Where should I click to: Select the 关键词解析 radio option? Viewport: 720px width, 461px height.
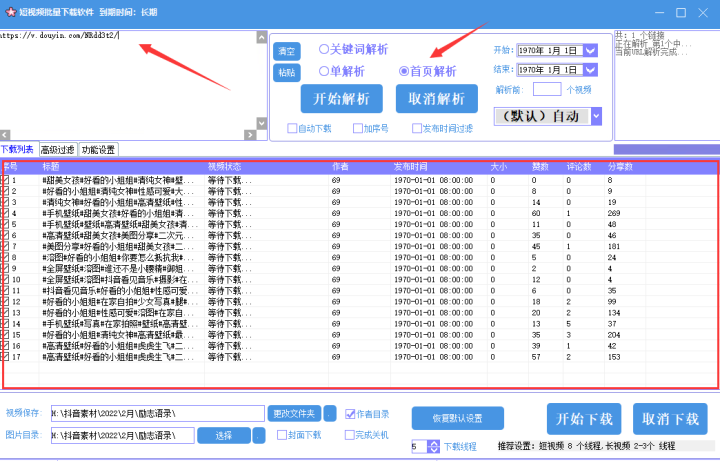tap(324, 48)
